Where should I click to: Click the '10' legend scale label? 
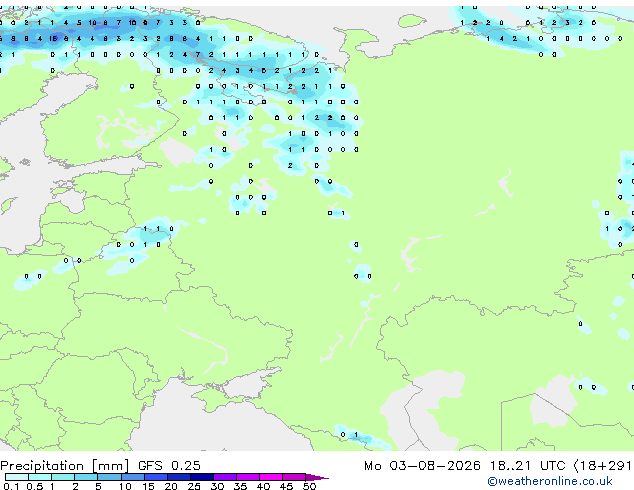(x=125, y=486)
